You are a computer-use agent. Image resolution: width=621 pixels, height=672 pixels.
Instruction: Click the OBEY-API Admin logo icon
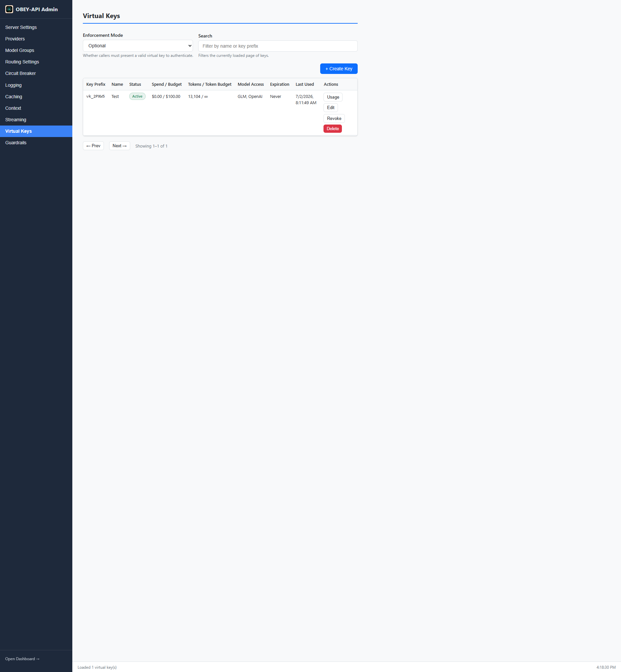pyautogui.click(x=9, y=10)
